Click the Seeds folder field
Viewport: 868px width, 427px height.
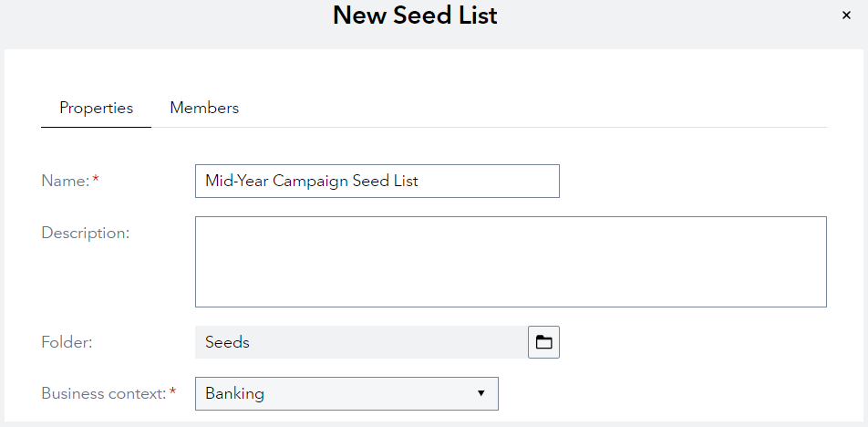click(x=361, y=342)
